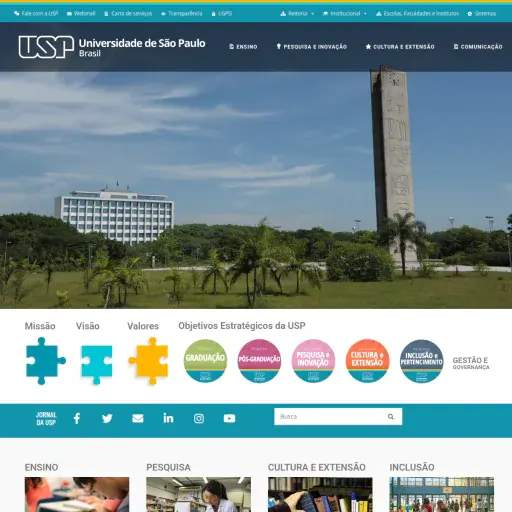Screen dimensions: 512x512
Task: Open the Cultura e Extensão menu
Action: point(400,47)
